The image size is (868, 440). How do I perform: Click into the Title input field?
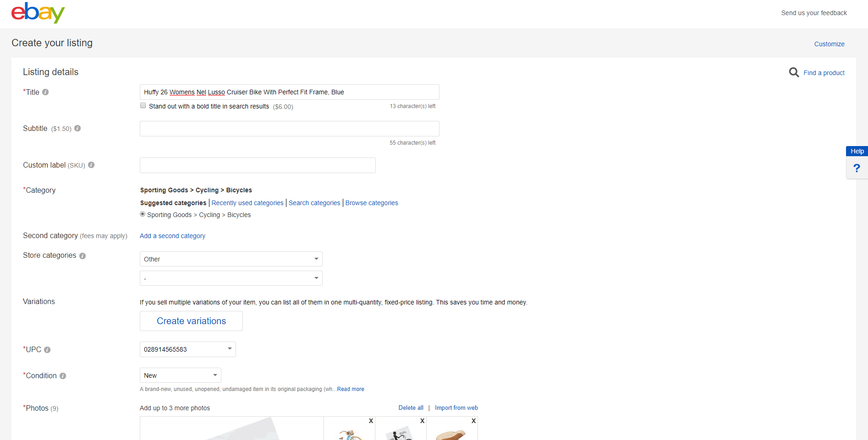tap(290, 92)
